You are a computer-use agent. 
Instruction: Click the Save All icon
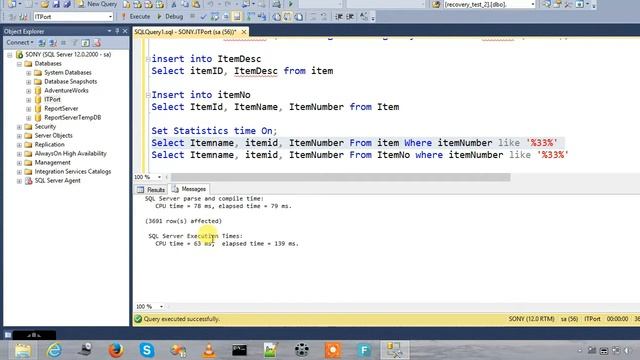point(67,4)
